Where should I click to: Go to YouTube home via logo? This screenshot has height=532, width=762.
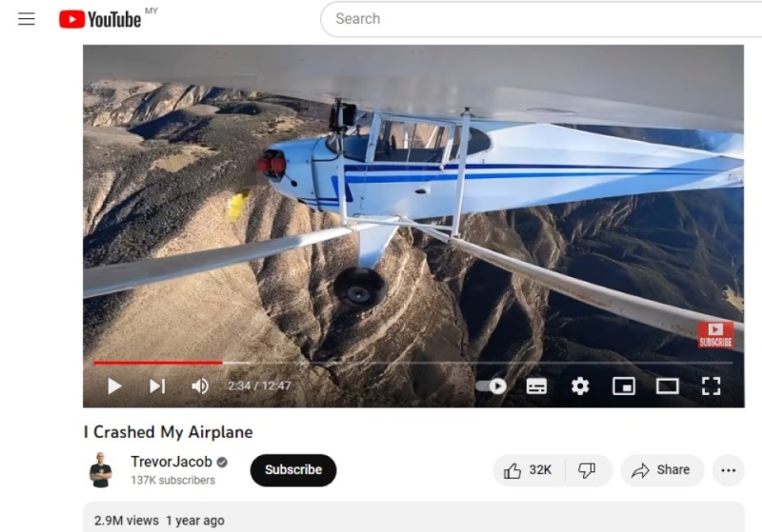coord(100,19)
